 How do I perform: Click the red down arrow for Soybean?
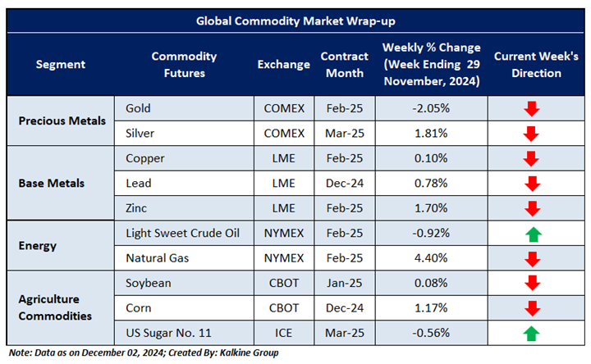coord(530,283)
